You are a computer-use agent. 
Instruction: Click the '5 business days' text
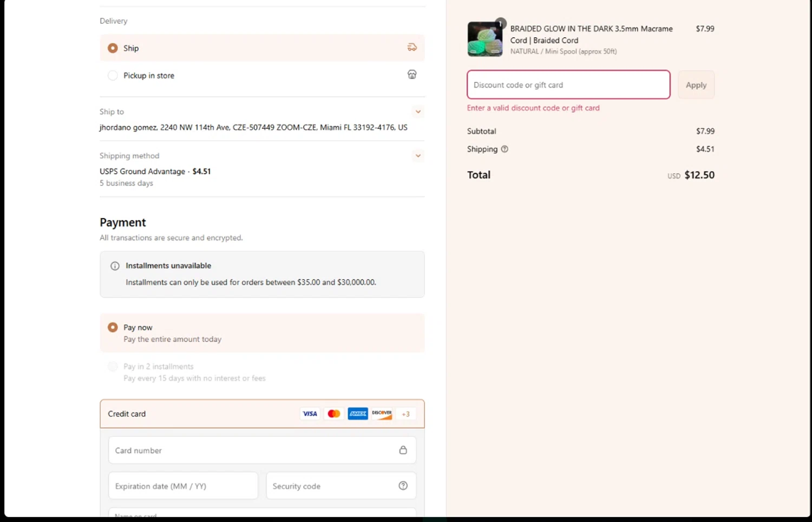point(126,183)
